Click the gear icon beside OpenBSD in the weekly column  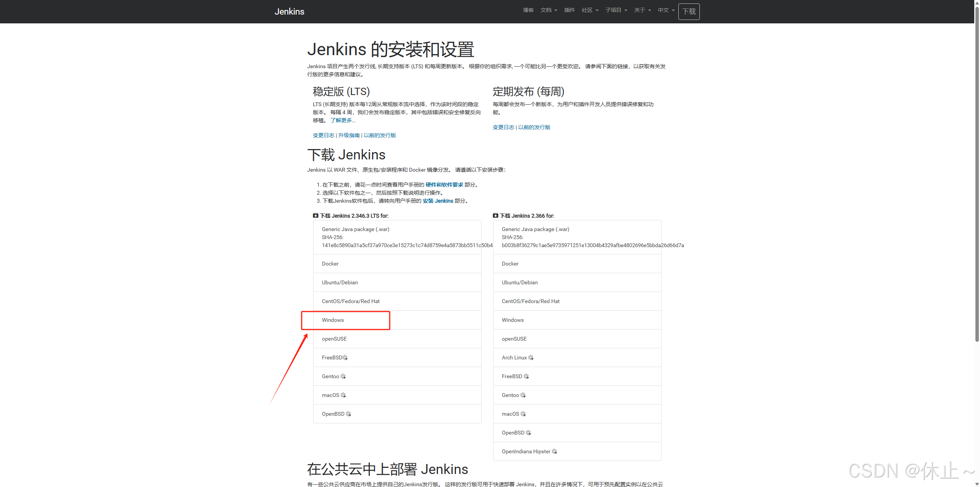tap(528, 433)
